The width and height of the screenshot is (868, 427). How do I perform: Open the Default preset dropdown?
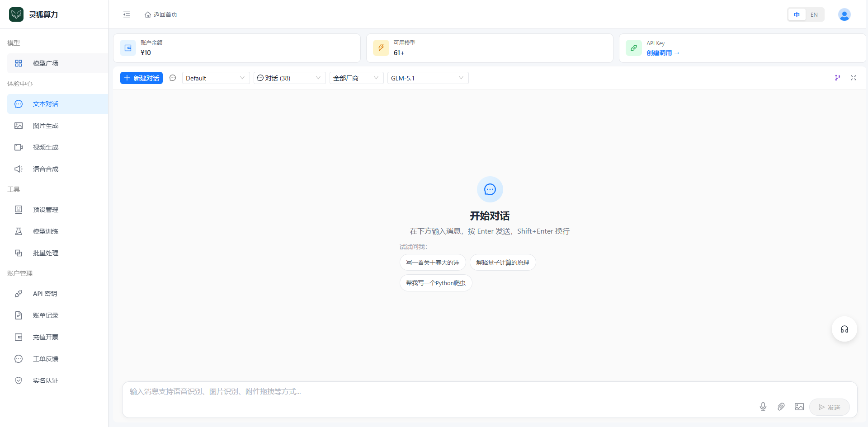tap(216, 78)
